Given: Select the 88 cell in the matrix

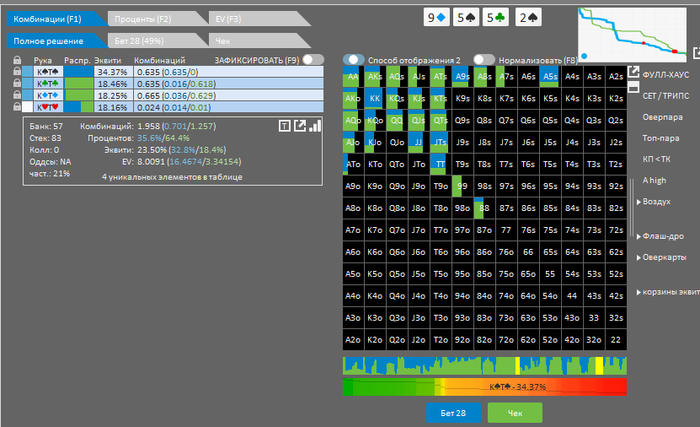Looking at the screenshot, I should [484, 208].
